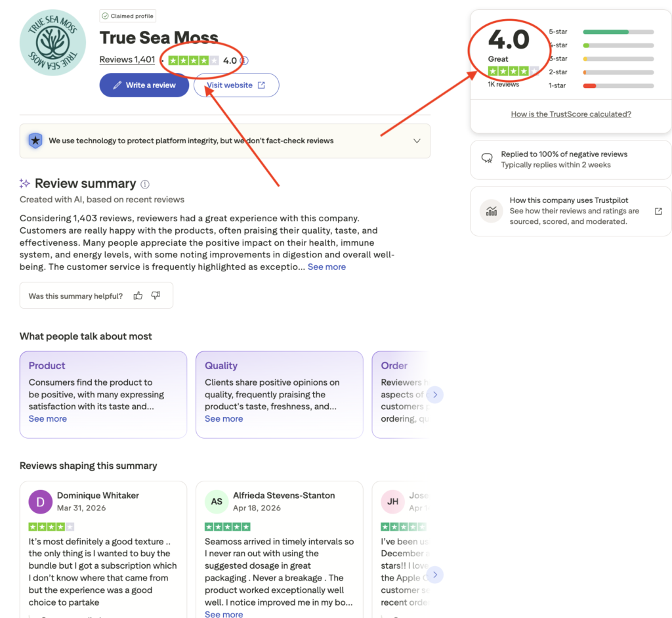Click external link icon on Visit website
The width and height of the screenshot is (672, 618).
[261, 85]
